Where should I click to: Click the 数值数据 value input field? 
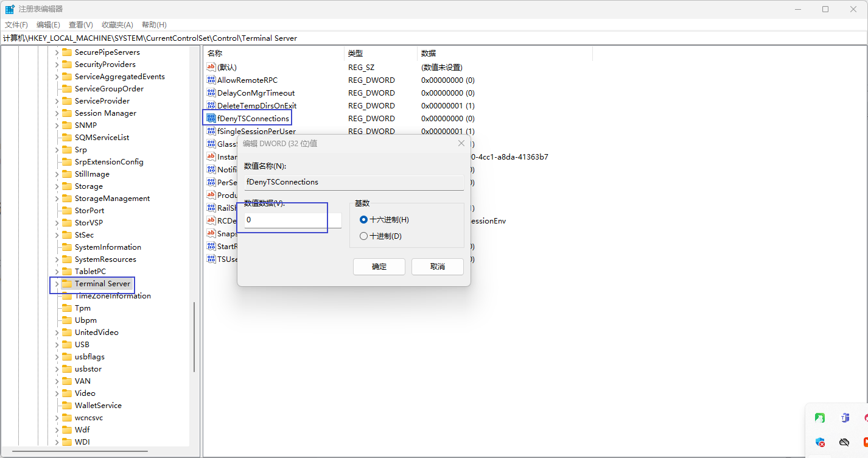293,220
